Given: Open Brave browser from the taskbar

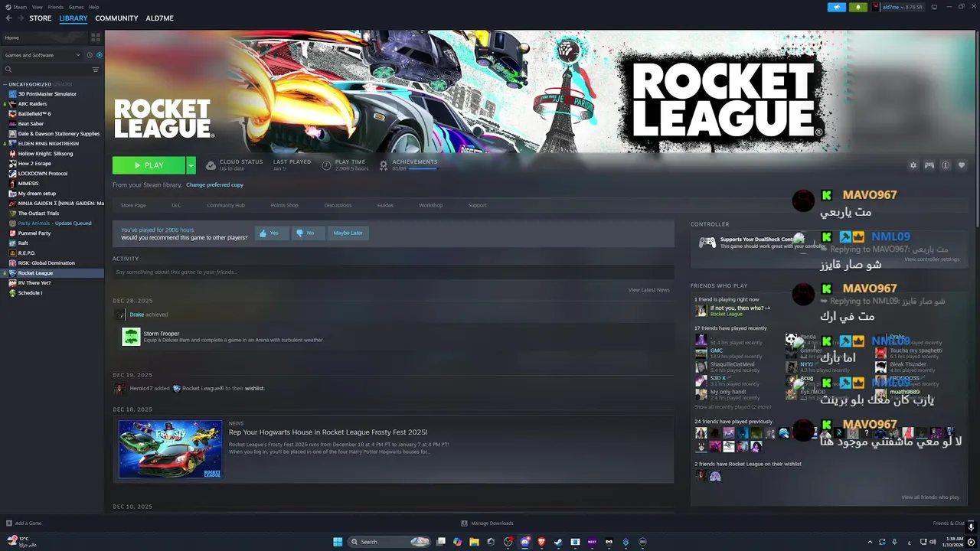Looking at the screenshot, I should click(541, 542).
